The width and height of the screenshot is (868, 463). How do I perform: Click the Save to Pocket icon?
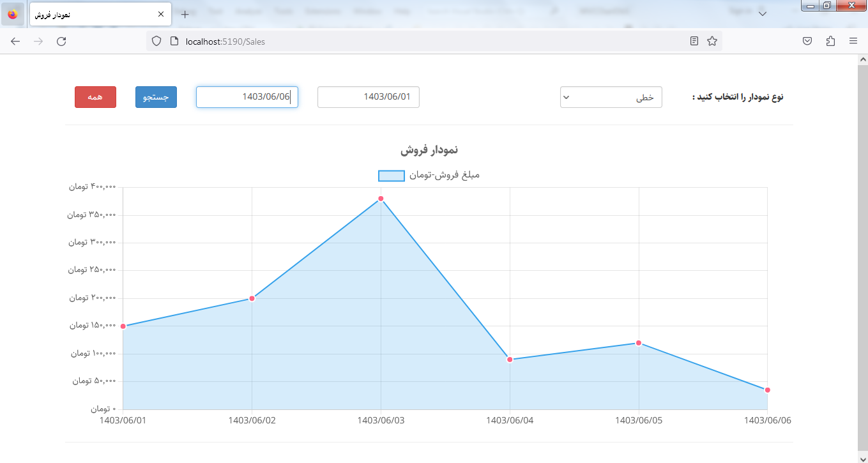coord(807,42)
